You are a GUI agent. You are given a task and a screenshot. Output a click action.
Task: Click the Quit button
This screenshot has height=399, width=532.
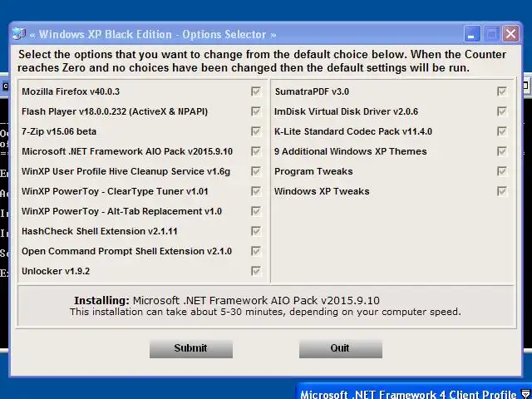click(341, 349)
